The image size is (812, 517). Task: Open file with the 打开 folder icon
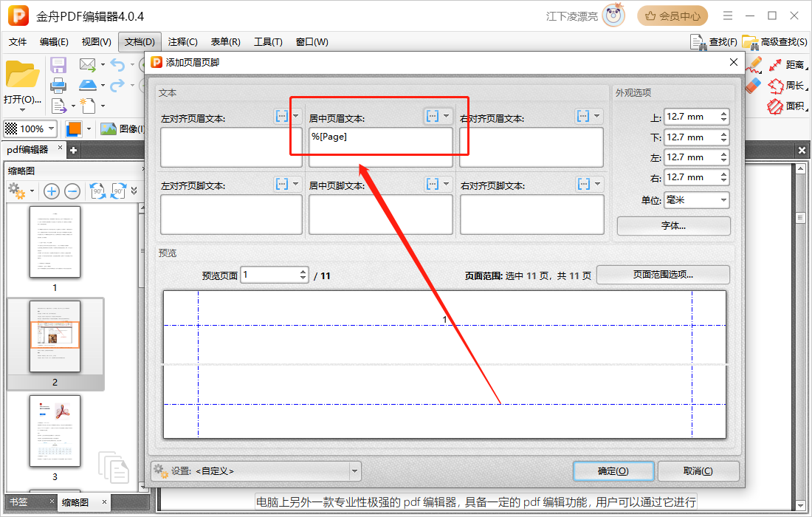(22, 75)
